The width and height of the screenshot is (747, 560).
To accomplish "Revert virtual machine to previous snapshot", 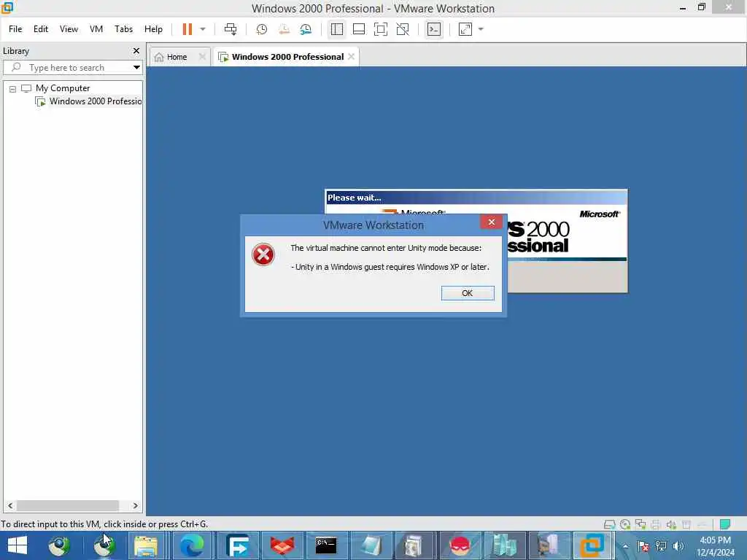I will pos(284,29).
